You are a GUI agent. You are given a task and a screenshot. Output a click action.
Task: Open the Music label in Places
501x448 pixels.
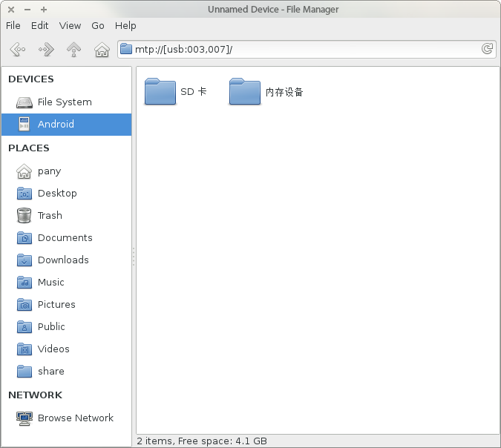(50, 282)
